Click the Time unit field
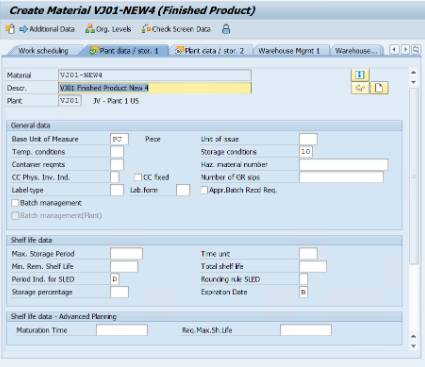This screenshot has height=367, width=425. coord(308,254)
